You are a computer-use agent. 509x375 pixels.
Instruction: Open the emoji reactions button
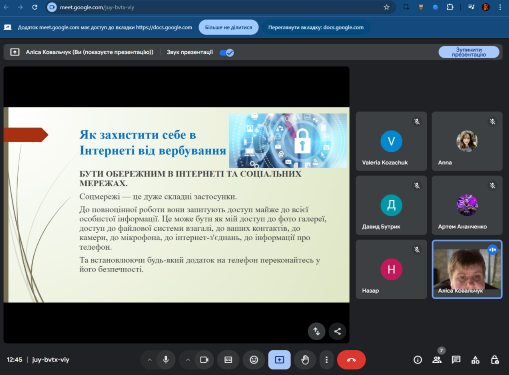tap(254, 360)
